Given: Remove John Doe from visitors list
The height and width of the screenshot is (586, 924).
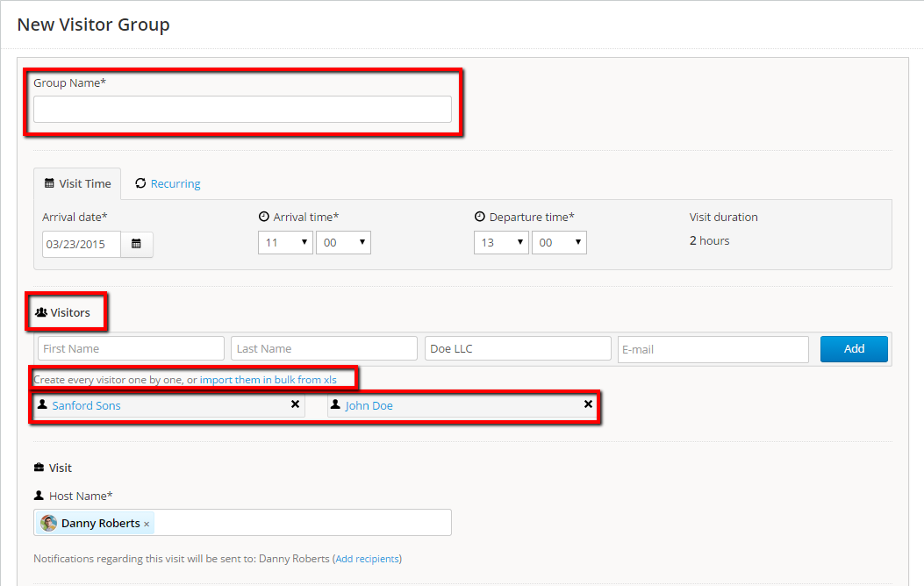Looking at the screenshot, I should coord(588,404).
